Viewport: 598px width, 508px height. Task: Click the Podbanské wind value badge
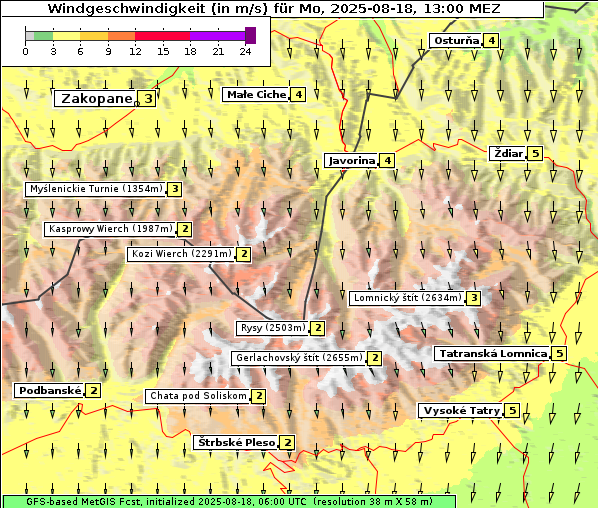(93, 391)
